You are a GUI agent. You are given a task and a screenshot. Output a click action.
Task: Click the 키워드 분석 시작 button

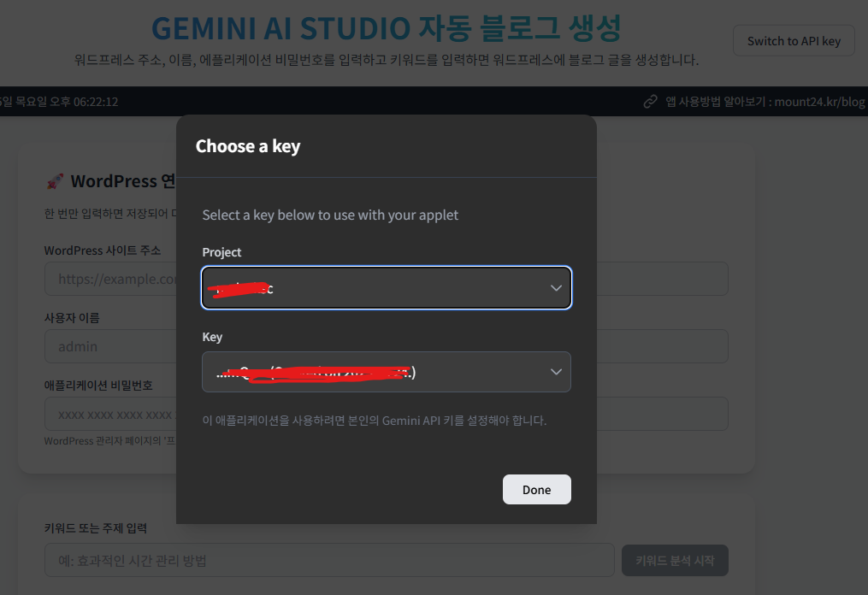tap(675, 561)
